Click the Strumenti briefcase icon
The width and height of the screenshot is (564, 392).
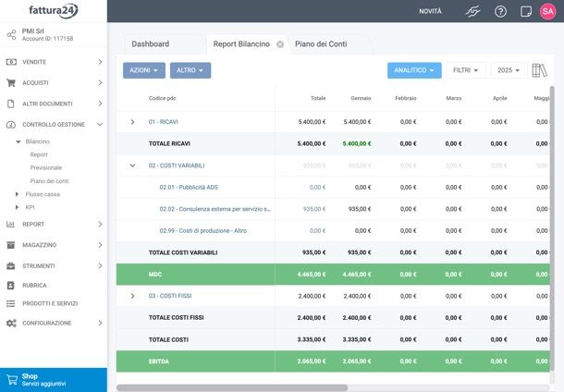click(11, 265)
